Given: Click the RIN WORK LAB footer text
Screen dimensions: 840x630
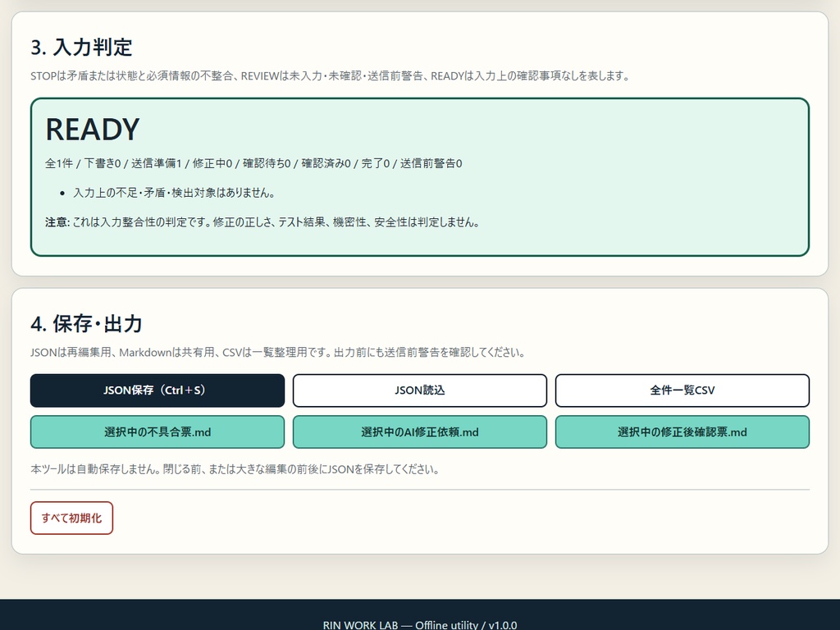Looking at the screenshot, I should (x=420, y=624).
